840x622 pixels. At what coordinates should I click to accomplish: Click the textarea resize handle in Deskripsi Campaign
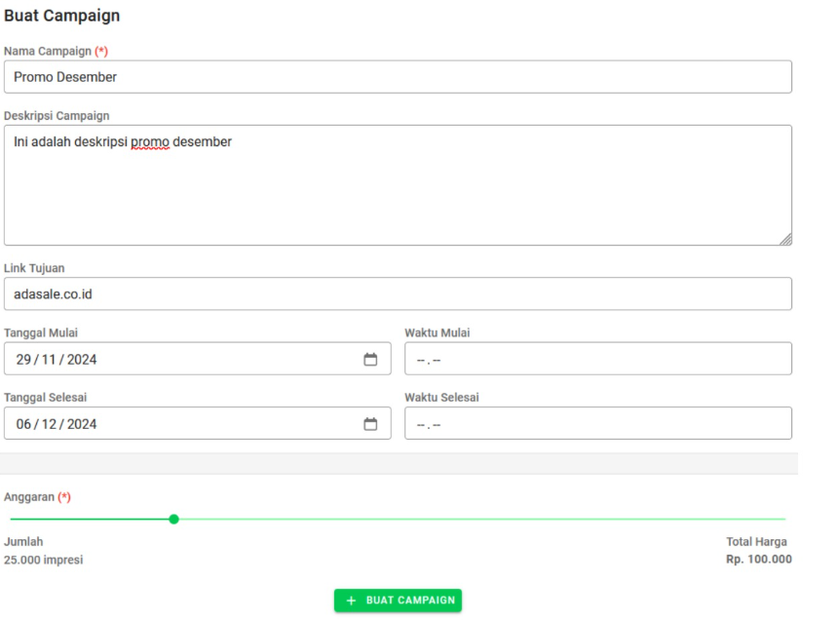(x=785, y=240)
